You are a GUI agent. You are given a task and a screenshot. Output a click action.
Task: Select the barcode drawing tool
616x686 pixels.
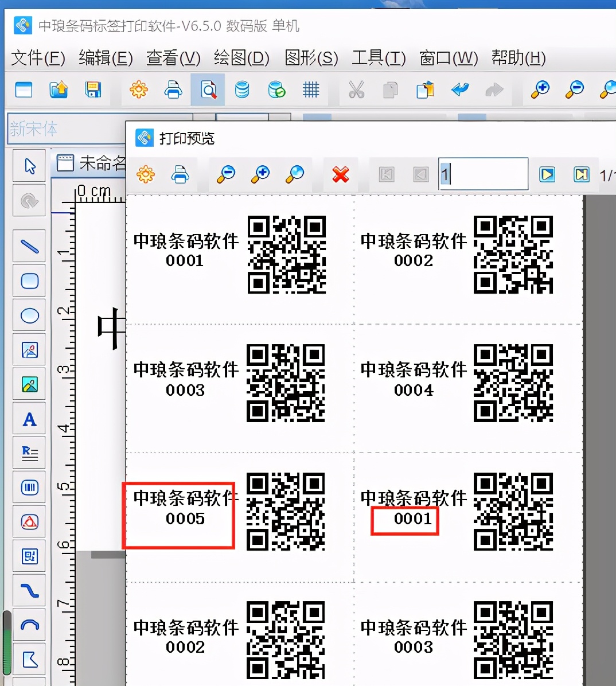pyautogui.click(x=29, y=487)
